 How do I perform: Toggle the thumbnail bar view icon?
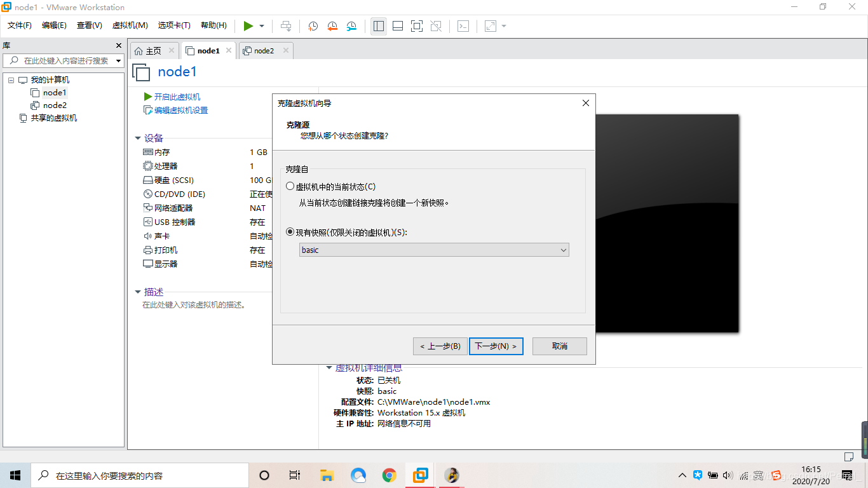click(x=398, y=26)
